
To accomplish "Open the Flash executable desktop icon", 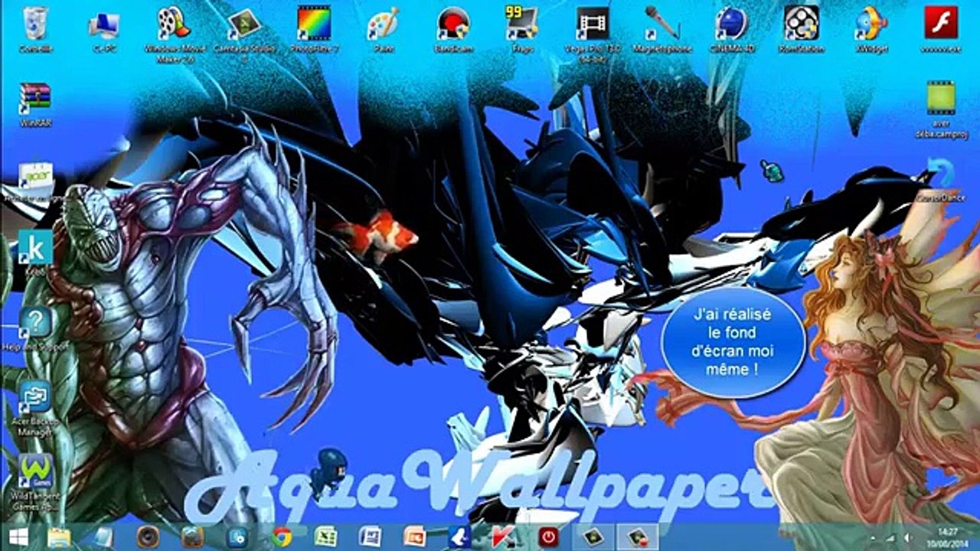I will [x=941, y=28].
